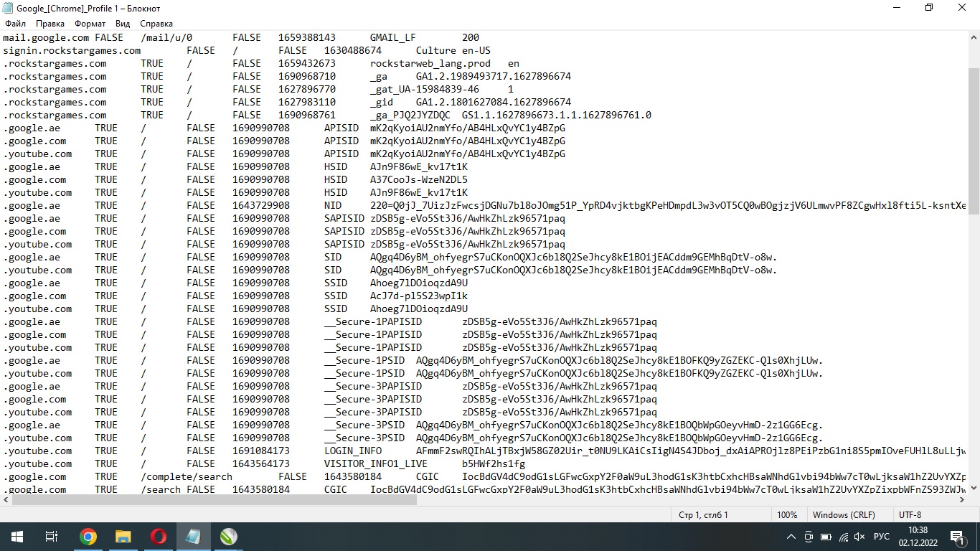Click 'HSID' in the .google.com row
Viewport: 980px width, 551px height.
pos(335,179)
